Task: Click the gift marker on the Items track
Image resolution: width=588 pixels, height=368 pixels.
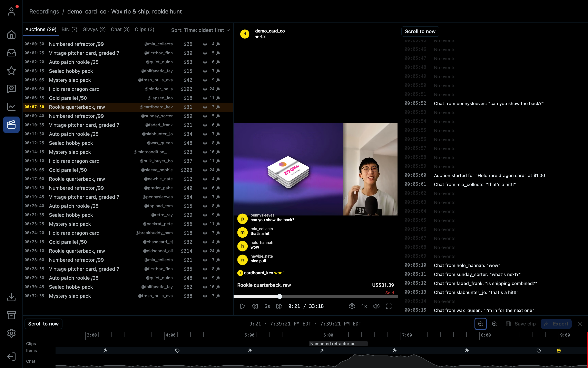Action: 559,350
